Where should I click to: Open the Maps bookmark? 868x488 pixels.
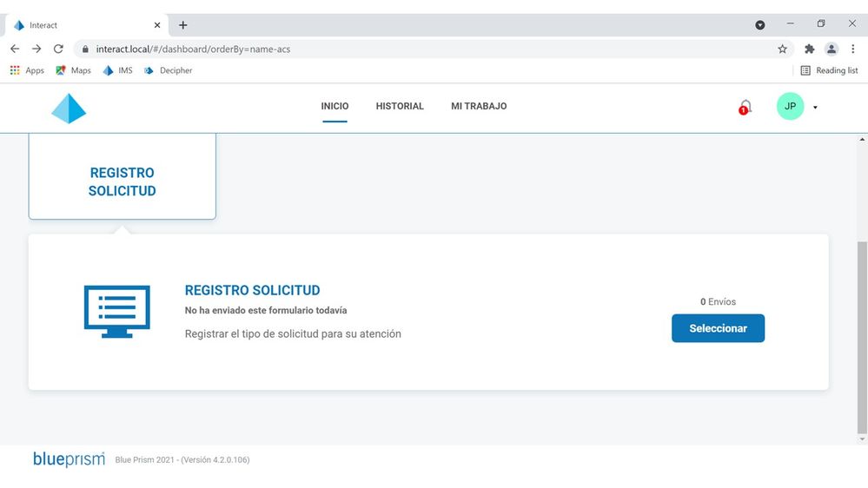point(73,70)
